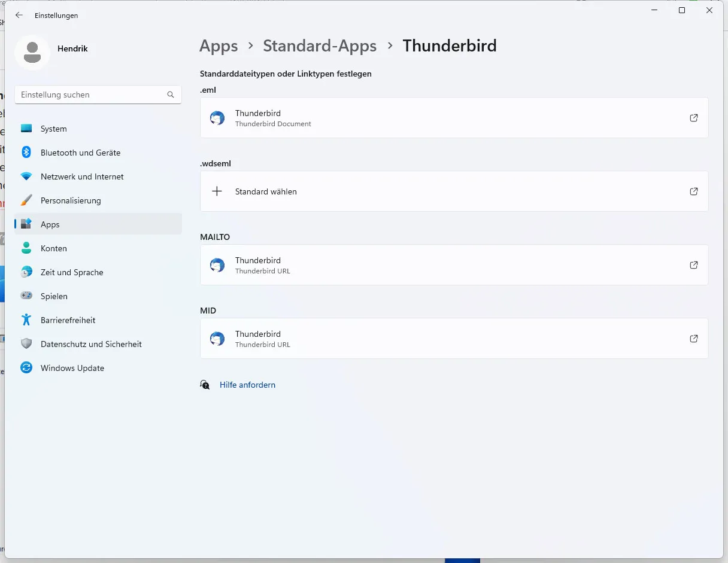The image size is (728, 563).
Task: Close the Einstellungen window
Action: tap(709, 10)
